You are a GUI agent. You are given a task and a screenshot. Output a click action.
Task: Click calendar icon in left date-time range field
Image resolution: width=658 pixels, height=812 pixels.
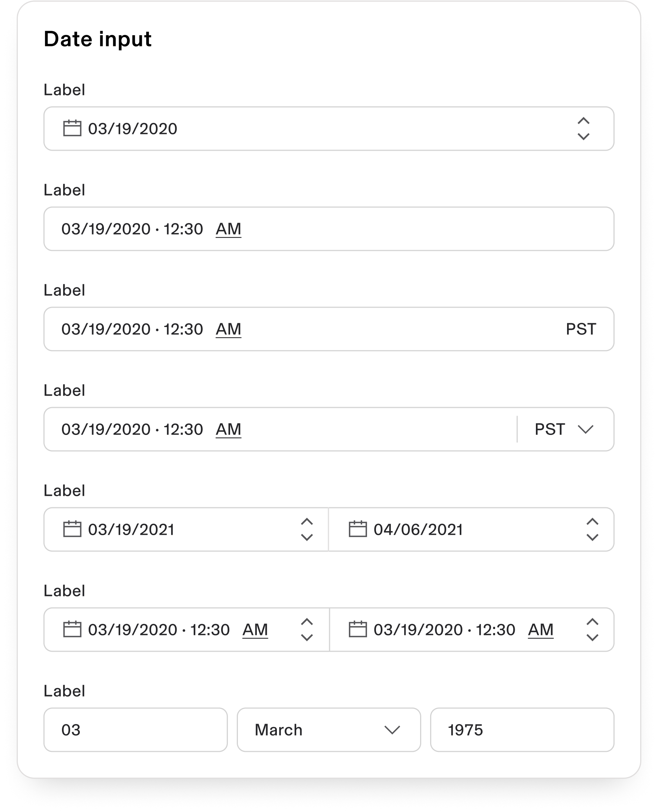[x=72, y=629]
